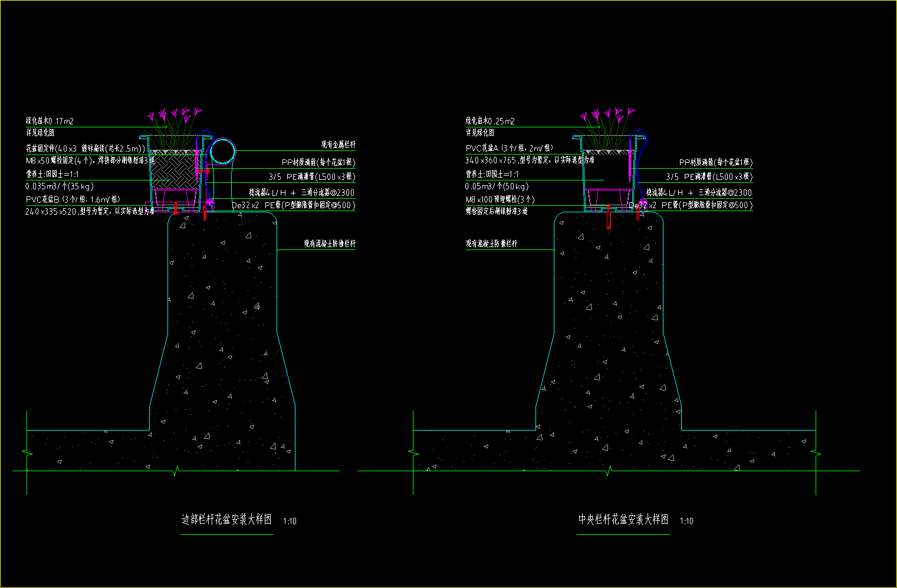Click the 螺栓固定后刷银粉漆3道 note
The image size is (897, 588).
(496, 211)
